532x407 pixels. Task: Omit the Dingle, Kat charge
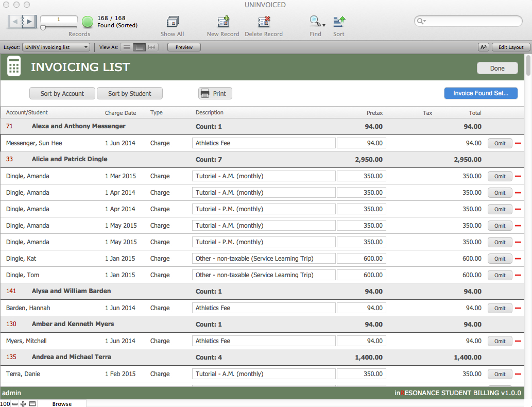[x=500, y=259]
